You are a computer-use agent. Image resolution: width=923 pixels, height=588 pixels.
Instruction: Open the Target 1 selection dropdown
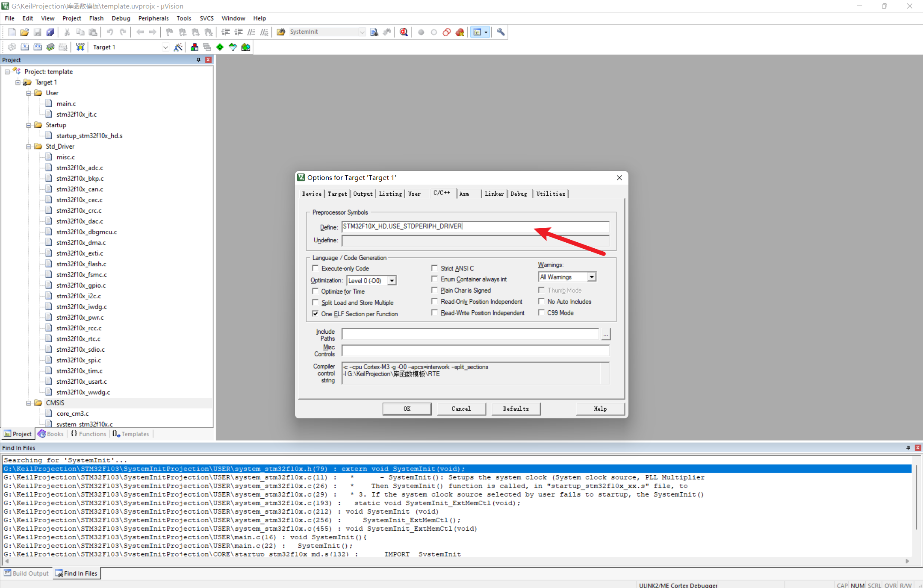point(165,47)
